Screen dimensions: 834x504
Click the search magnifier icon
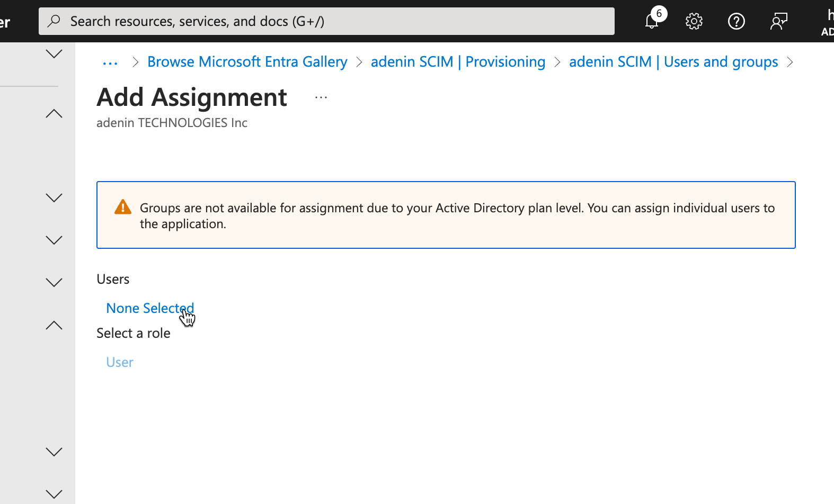[54, 21]
